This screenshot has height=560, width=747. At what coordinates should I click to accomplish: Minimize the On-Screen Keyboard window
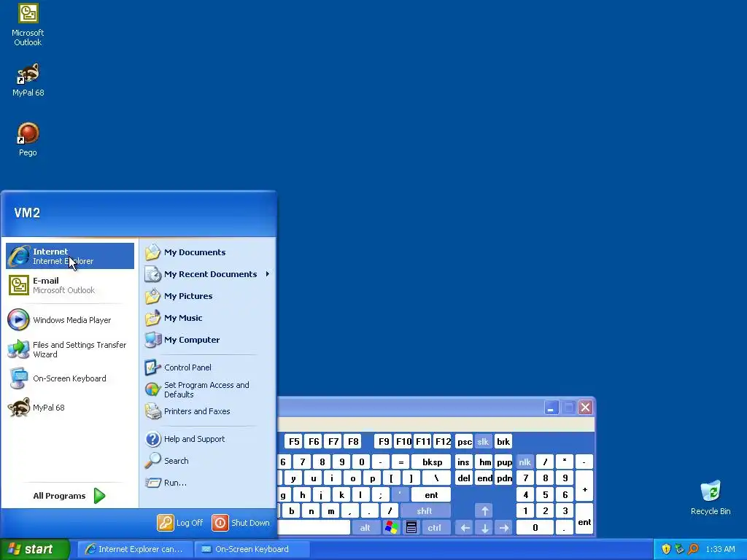551,408
